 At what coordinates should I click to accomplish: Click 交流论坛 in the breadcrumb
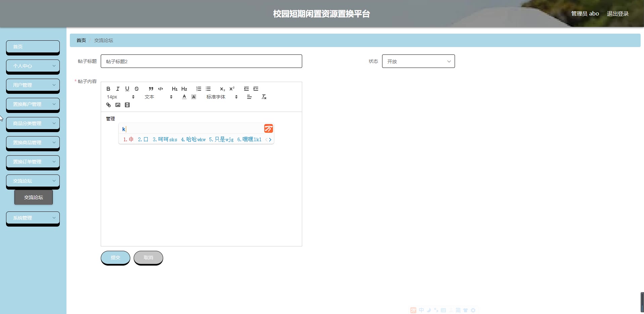(x=104, y=40)
